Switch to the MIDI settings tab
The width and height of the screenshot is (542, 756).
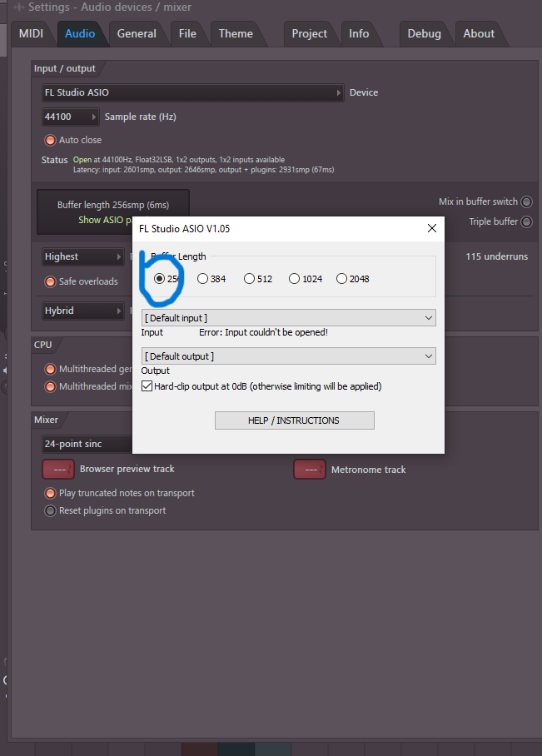tap(31, 34)
